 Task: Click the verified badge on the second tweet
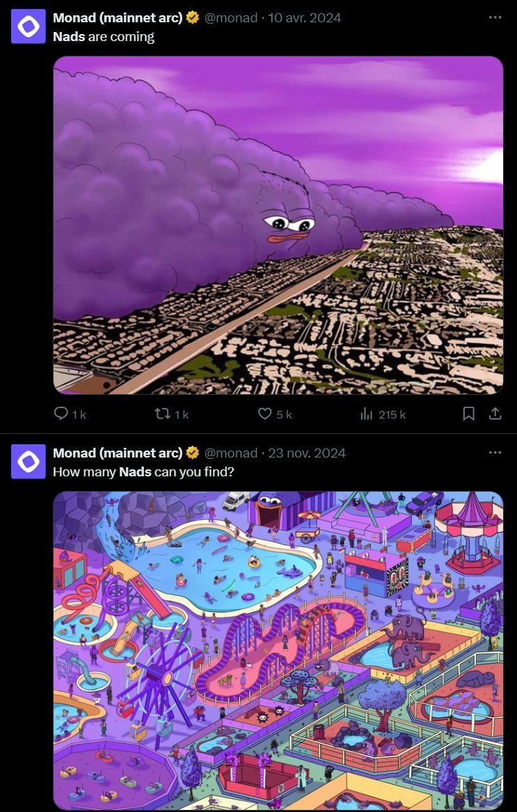click(x=193, y=453)
